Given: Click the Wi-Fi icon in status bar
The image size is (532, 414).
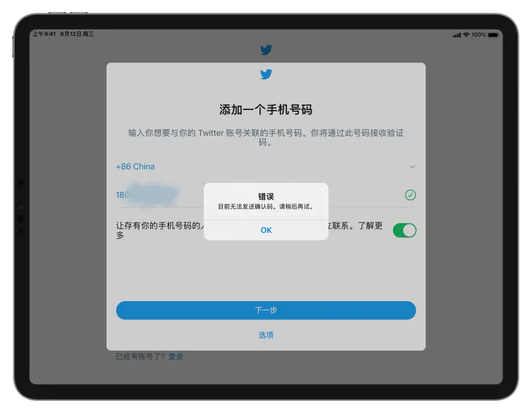Looking at the screenshot, I should 466,35.
